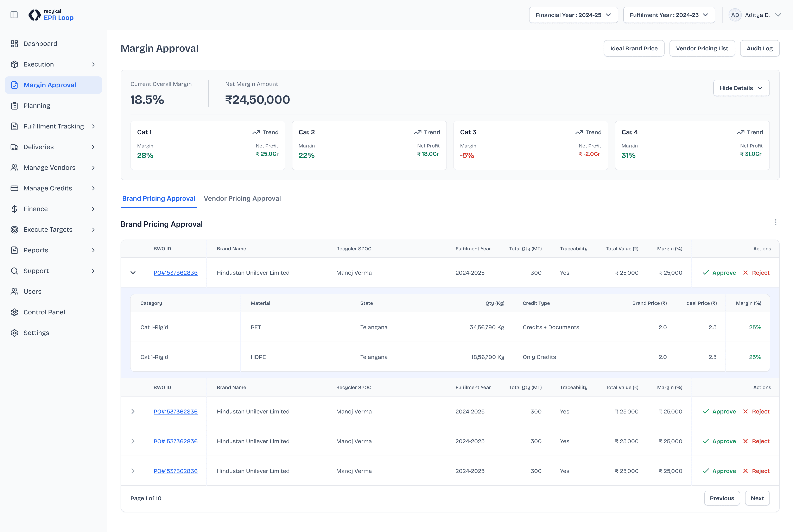Click the Dashboard grid icon
This screenshot has height=532, width=793.
pos(14,44)
